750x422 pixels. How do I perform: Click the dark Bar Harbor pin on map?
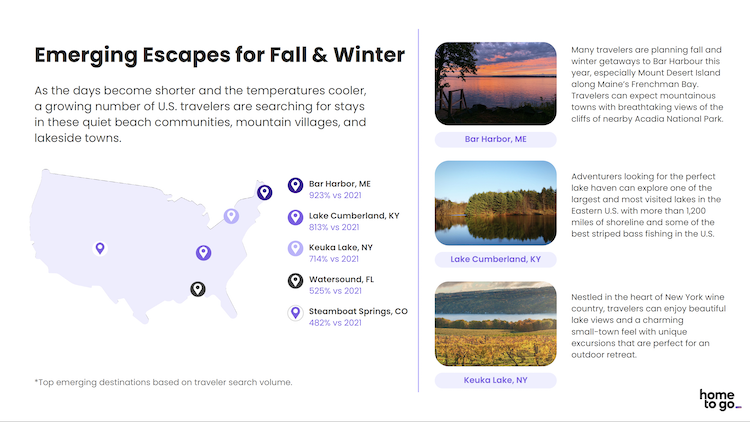click(265, 192)
